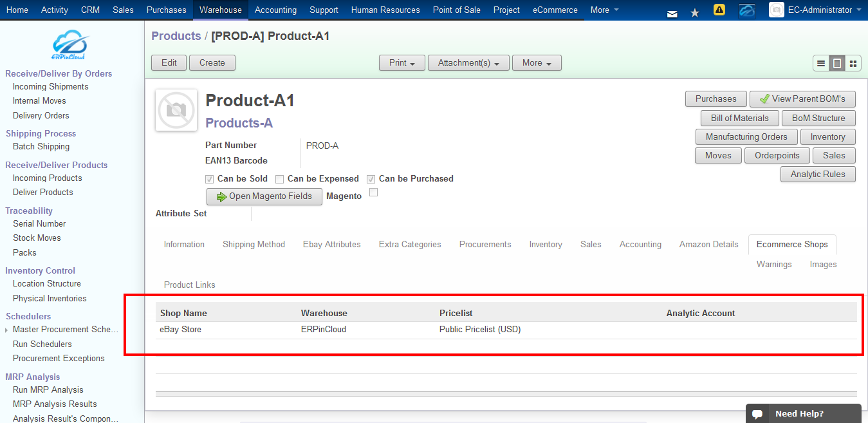Go to Products breadcrumb link
Image resolution: width=868 pixels, height=423 pixels.
(x=176, y=36)
